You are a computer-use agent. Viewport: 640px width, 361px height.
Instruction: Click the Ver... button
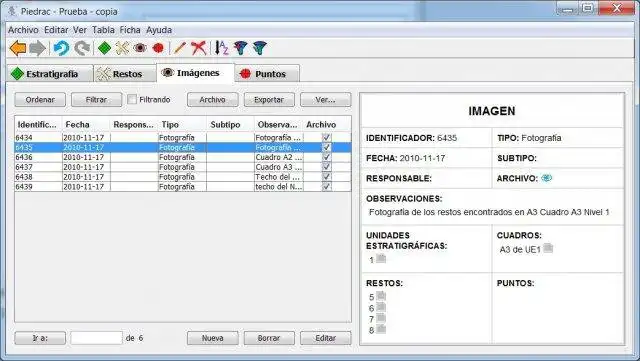(325, 100)
